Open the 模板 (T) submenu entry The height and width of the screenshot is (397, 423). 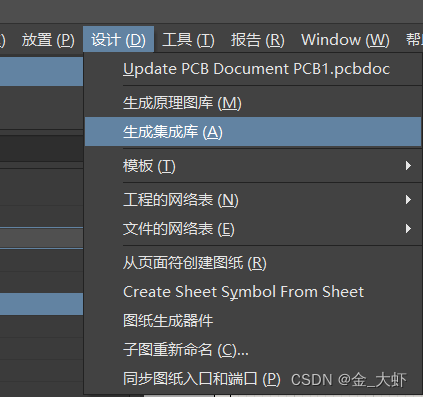click(x=253, y=166)
